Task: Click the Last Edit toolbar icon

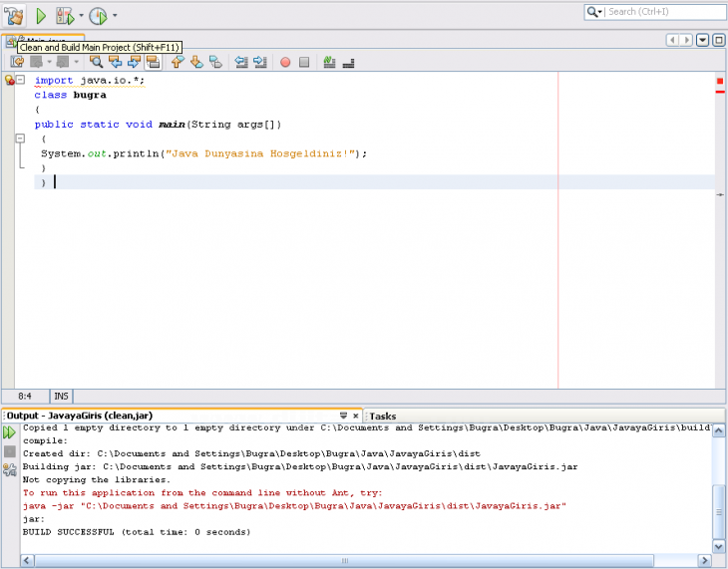Action: [x=17, y=62]
